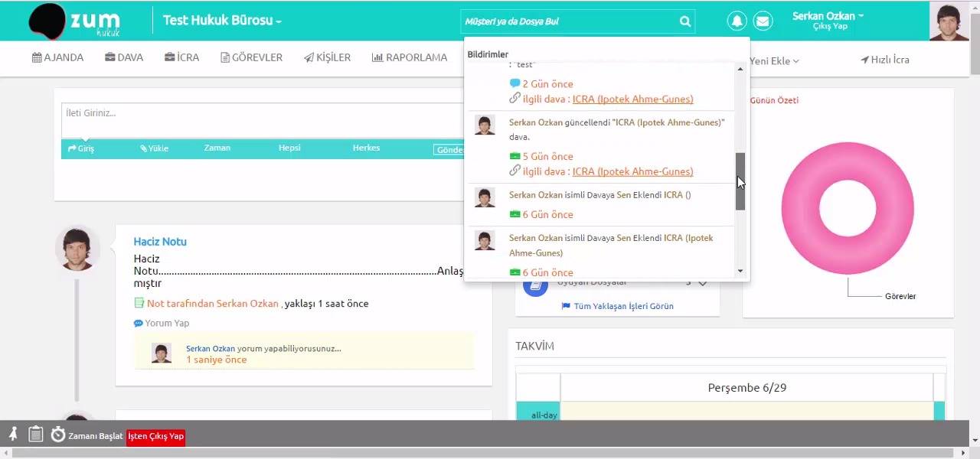Screen dimensions: 980x459
Task: Select the Hepsi option in post bar
Action: (x=289, y=148)
